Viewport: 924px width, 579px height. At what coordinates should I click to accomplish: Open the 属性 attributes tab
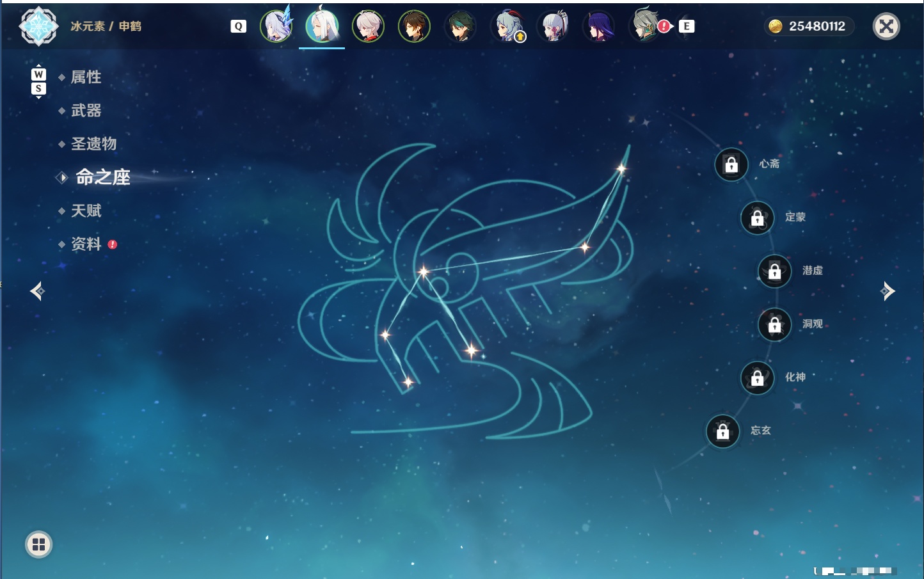(x=86, y=77)
